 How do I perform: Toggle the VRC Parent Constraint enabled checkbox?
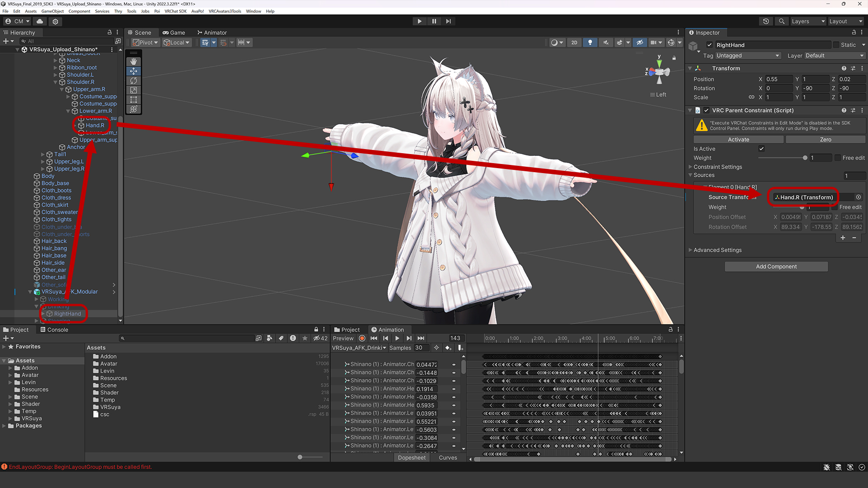click(x=706, y=110)
